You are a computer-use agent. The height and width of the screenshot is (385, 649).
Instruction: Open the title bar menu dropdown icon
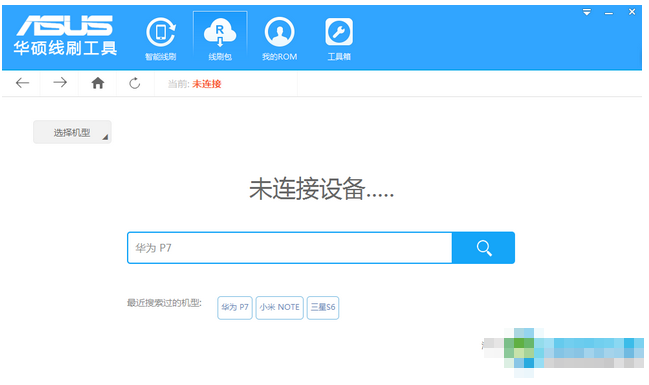click(587, 12)
